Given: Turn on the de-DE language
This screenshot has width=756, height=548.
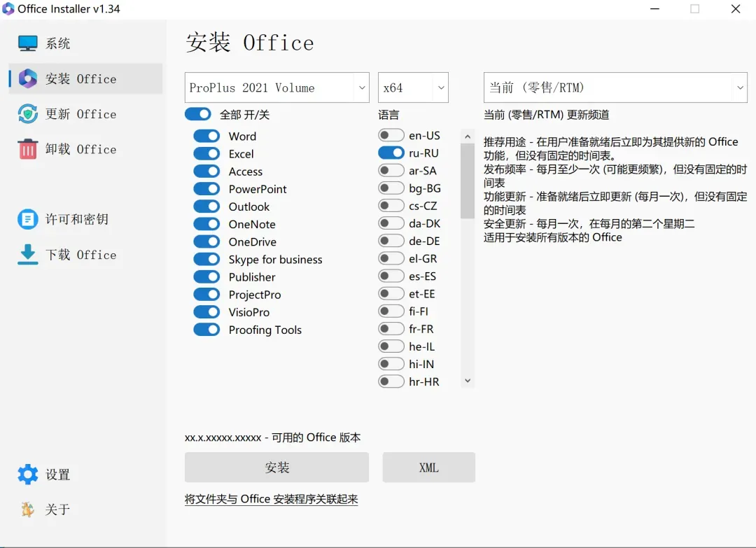Looking at the screenshot, I should tap(391, 241).
